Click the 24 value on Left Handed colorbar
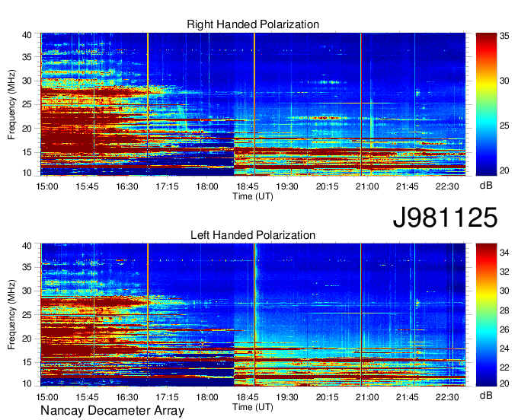This screenshot has height=420, width=518. [504, 348]
